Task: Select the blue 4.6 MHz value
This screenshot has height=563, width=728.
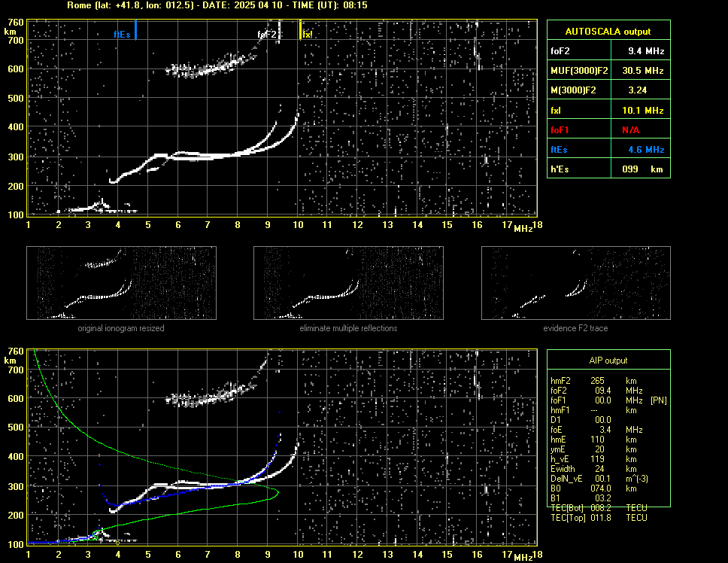Action: tap(646, 150)
